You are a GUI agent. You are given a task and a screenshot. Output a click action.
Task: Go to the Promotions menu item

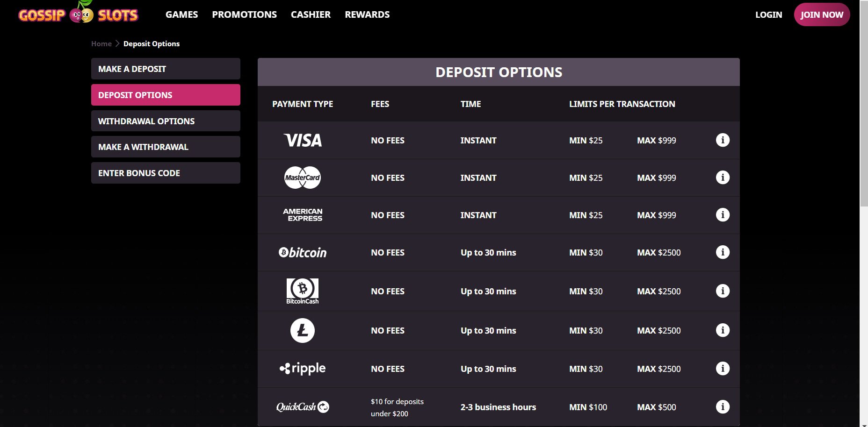pos(244,14)
